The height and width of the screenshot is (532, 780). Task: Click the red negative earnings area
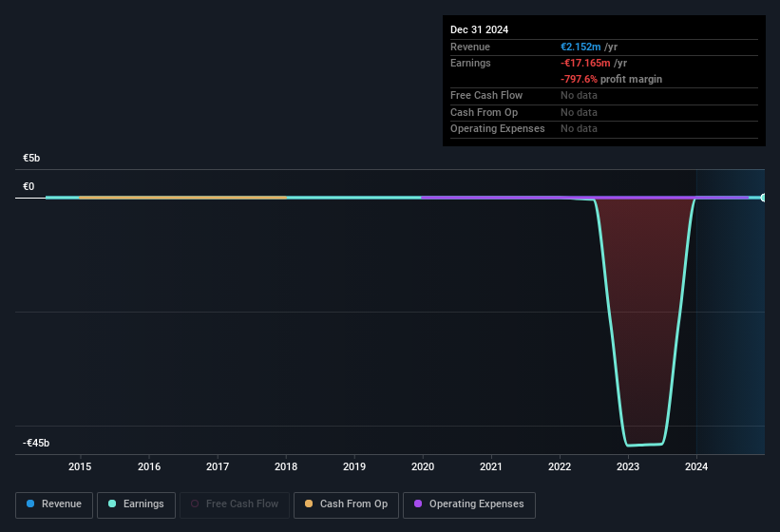tap(644, 318)
